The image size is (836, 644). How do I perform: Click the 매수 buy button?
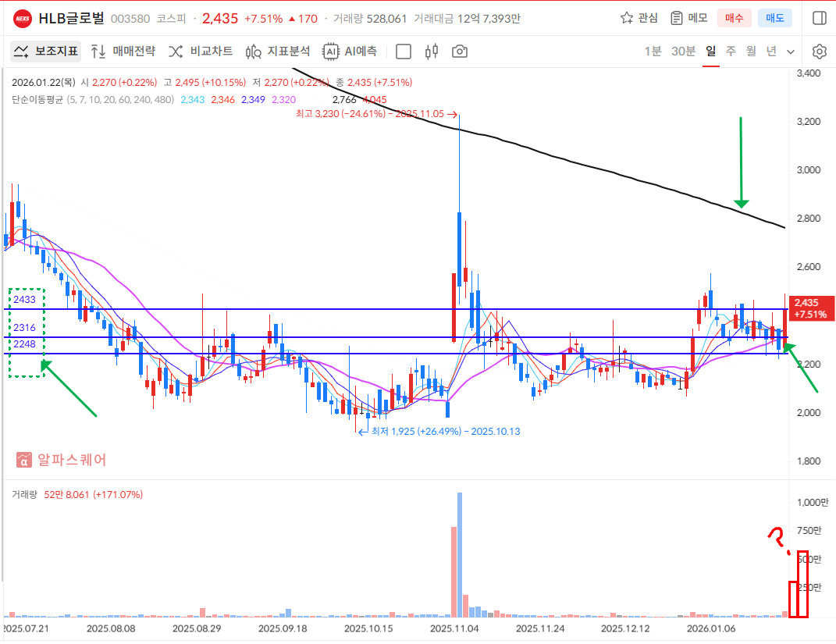coord(735,17)
